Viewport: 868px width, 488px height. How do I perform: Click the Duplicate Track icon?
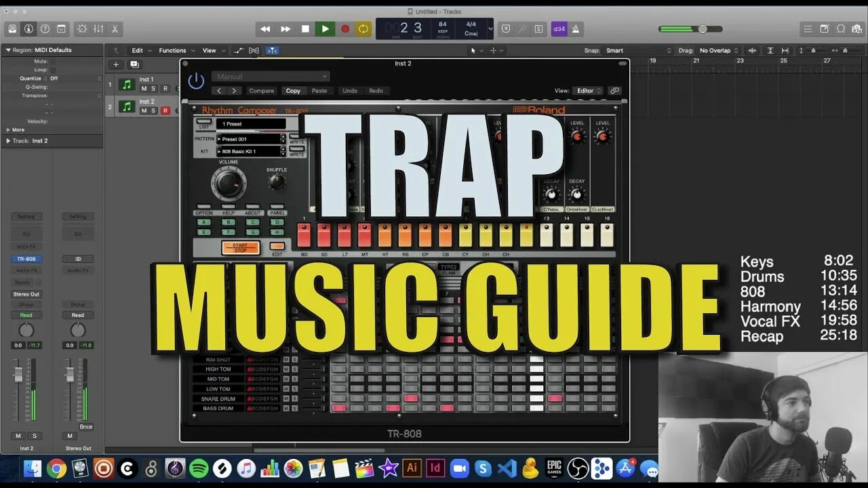coord(134,64)
